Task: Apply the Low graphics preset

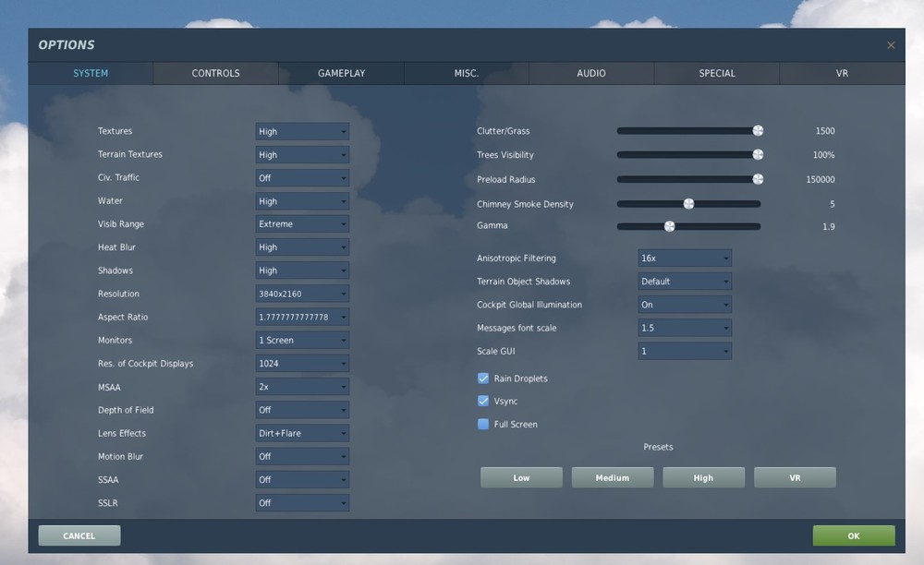Action: pyautogui.click(x=521, y=477)
